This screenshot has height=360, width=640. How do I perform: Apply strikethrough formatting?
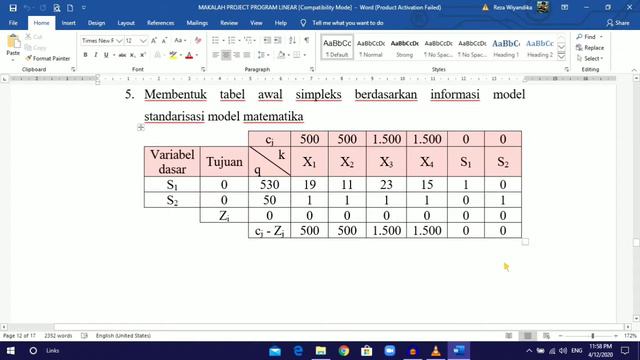[x=122, y=55]
